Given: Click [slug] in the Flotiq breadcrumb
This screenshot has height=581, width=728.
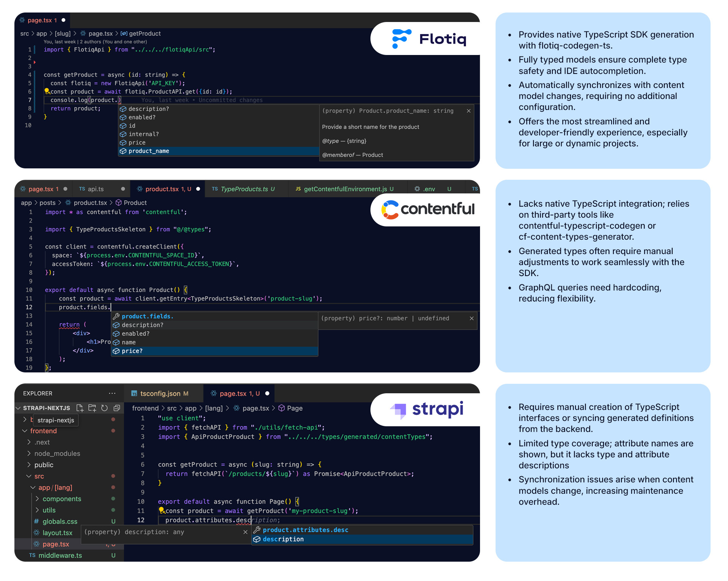Looking at the screenshot, I should (63, 34).
